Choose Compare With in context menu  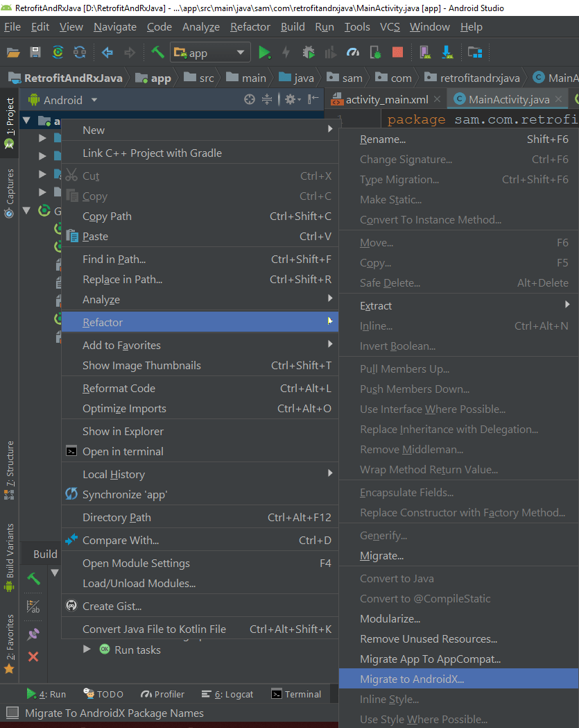tap(200, 541)
